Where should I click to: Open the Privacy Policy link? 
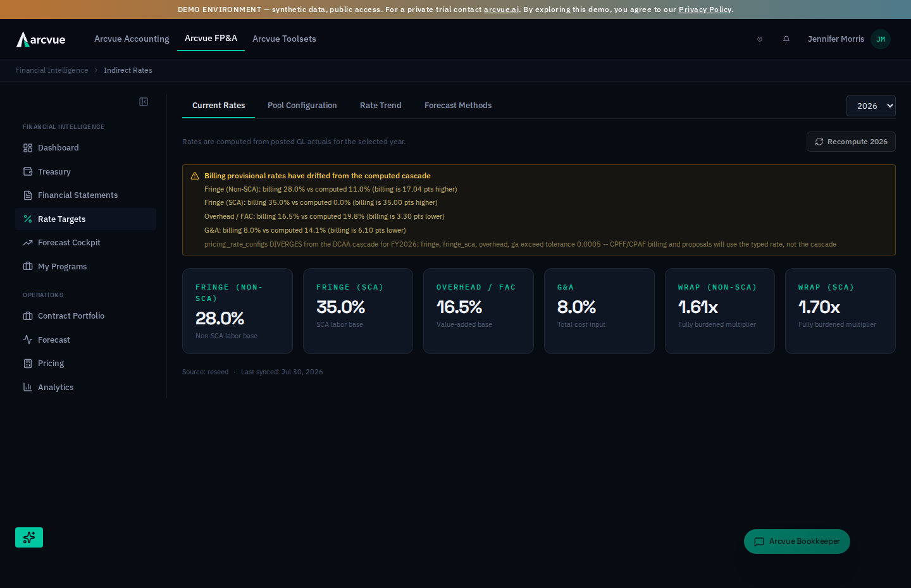point(705,9)
